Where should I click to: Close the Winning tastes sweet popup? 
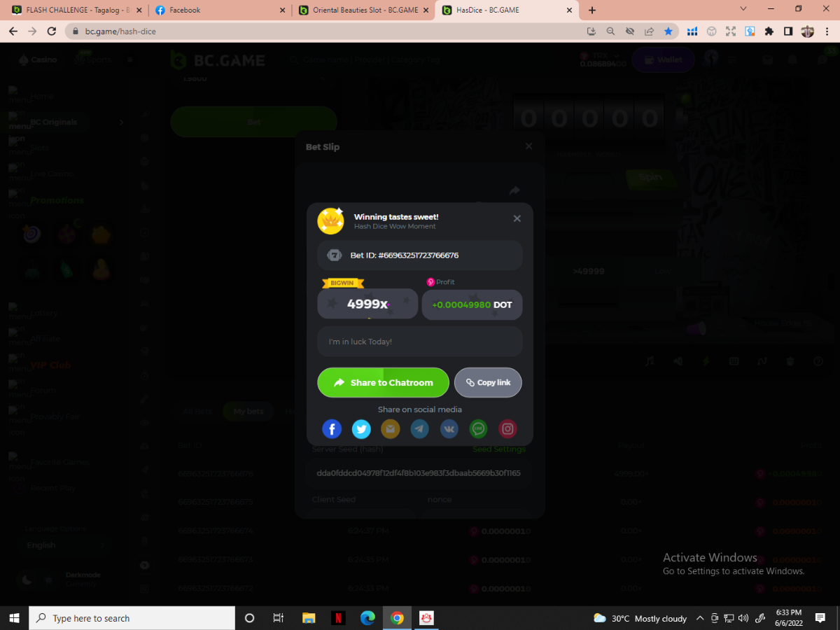tap(517, 218)
